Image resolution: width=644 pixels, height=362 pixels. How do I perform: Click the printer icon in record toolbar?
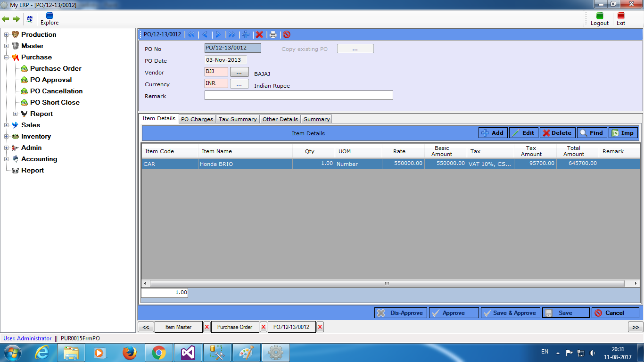coord(272,34)
